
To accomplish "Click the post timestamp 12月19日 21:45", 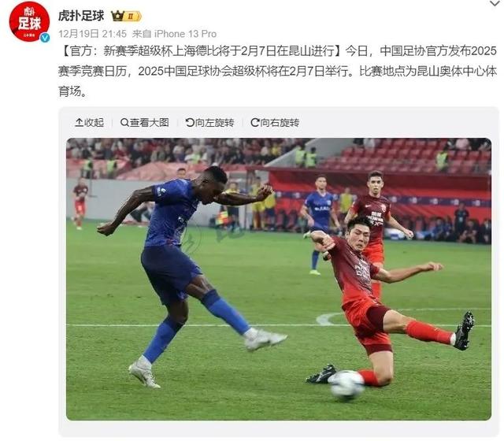I will coord(93,34).
